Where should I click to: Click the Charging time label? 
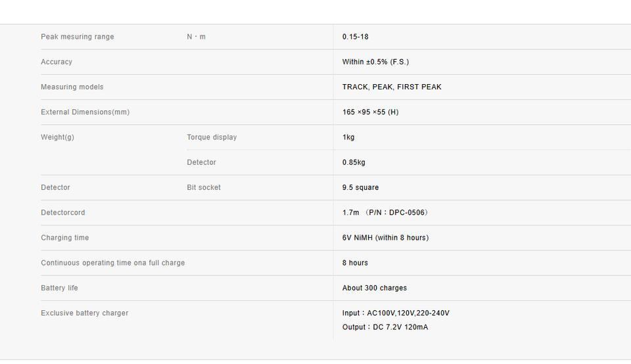65,238
